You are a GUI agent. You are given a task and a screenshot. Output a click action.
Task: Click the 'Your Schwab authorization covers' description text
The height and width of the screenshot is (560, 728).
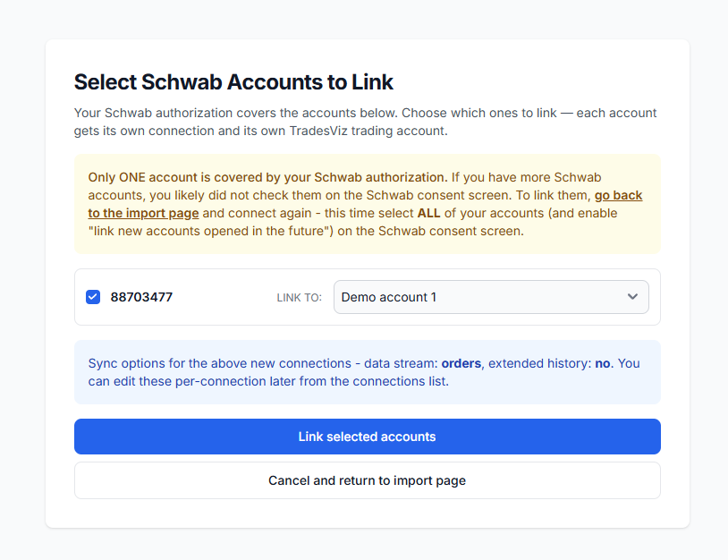366,122
